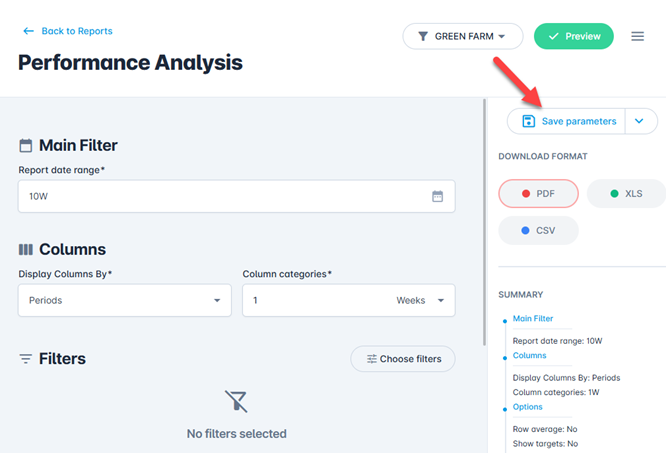Click the Save parameters floppy disk icon
The image size is (666, 454).
[528, 121]
